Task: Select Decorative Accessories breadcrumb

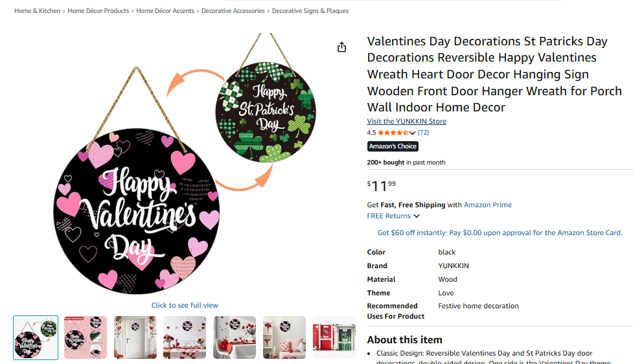Action: pyautogui.click(x=233, y=11)
